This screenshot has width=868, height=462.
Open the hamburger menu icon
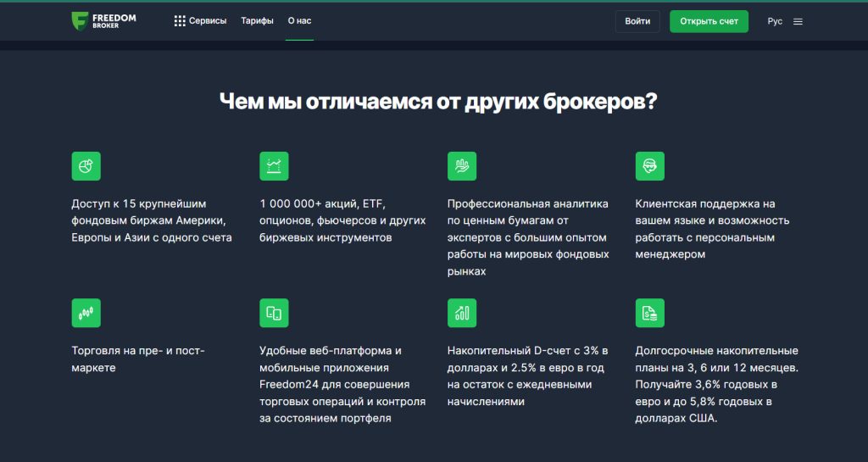[798, 21]
